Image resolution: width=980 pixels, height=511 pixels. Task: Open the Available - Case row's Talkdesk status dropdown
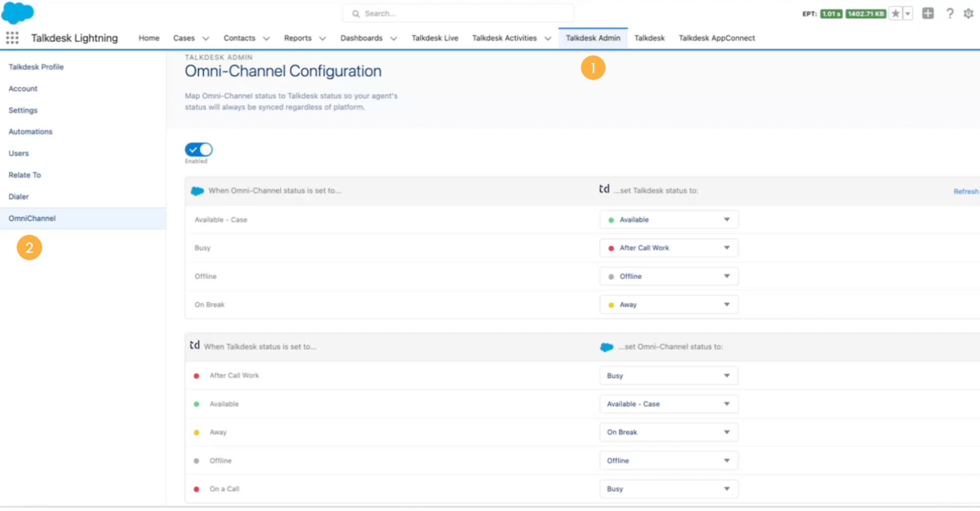(x=669, y=220)
